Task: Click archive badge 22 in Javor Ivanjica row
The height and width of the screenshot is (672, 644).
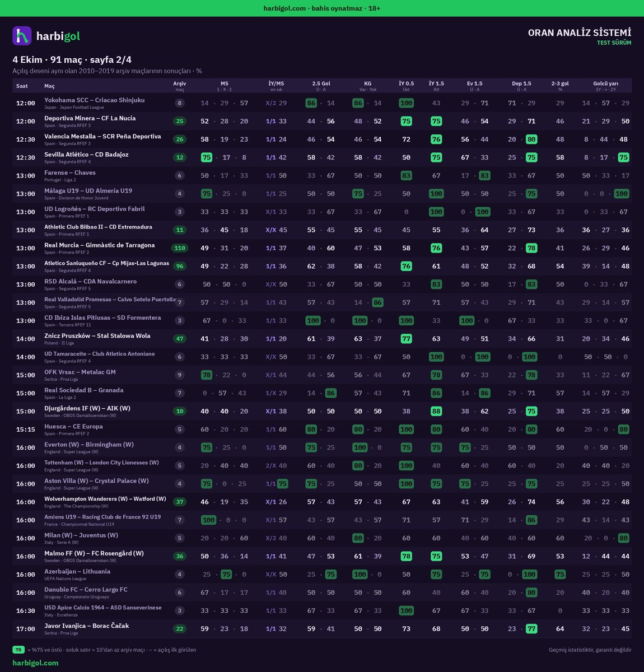Action: [x=179, y=629]
